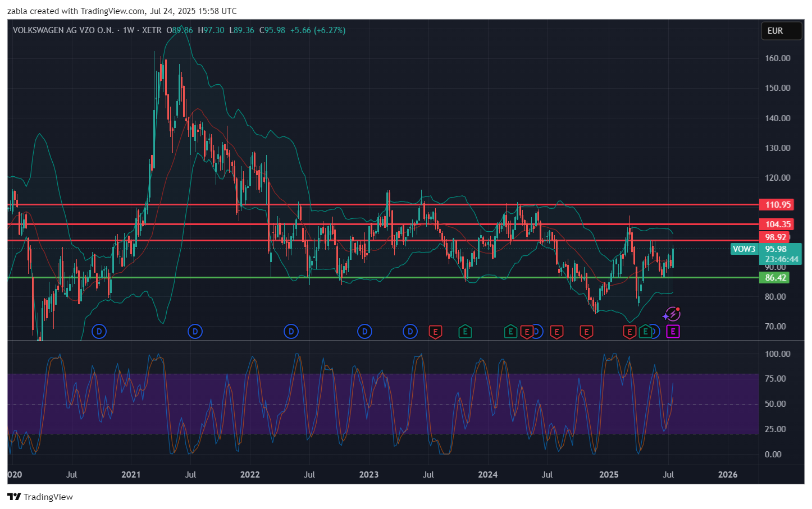Viewport: 812px width, 509px height.
Task: Open the red earnings E marker near Jul 2023
Action: (435, 332)
